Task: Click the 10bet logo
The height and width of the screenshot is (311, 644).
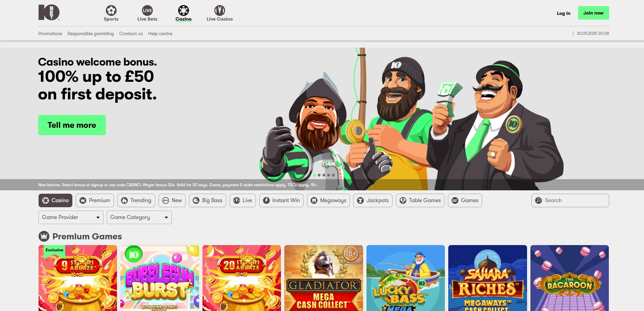Action: tap(48, 13)
